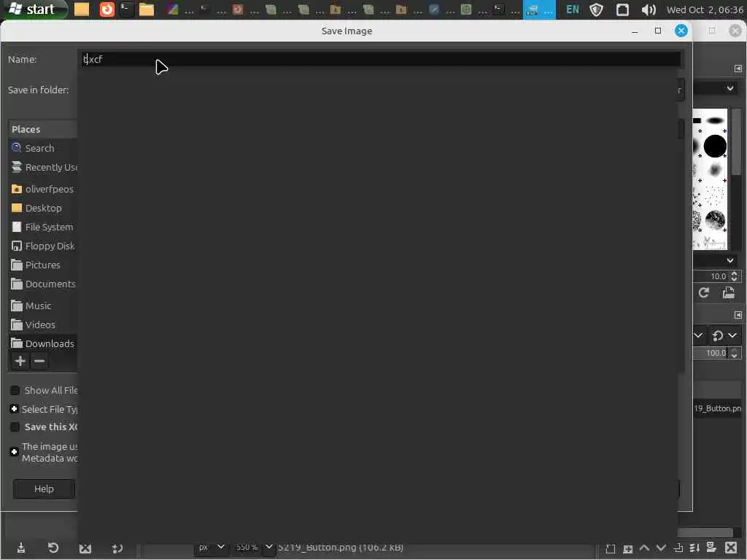Expand the layer mode dropdown chevron
This screenshot has height=560, width=747.
coord(698,335)
